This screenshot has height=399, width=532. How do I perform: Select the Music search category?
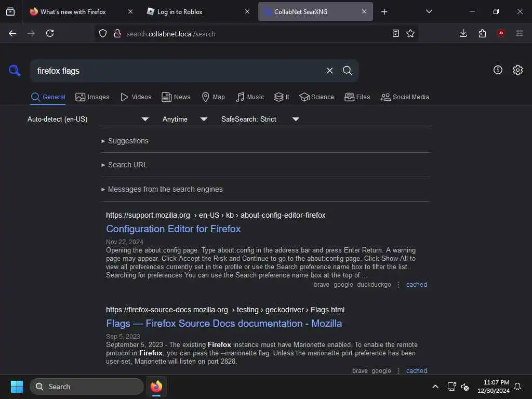tap(250, 97)
